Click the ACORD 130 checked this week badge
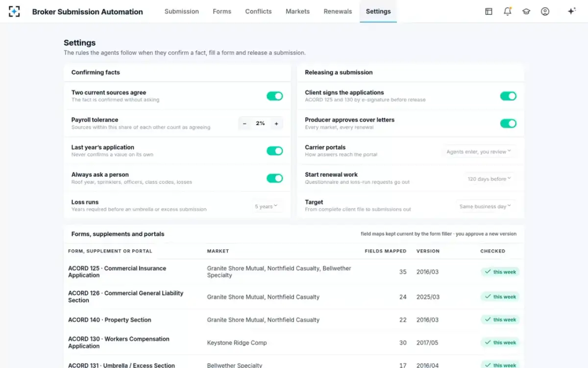Image resolution: width=588 pixels, height=368 pixels. pyautogui.click(x=500, y=342)
